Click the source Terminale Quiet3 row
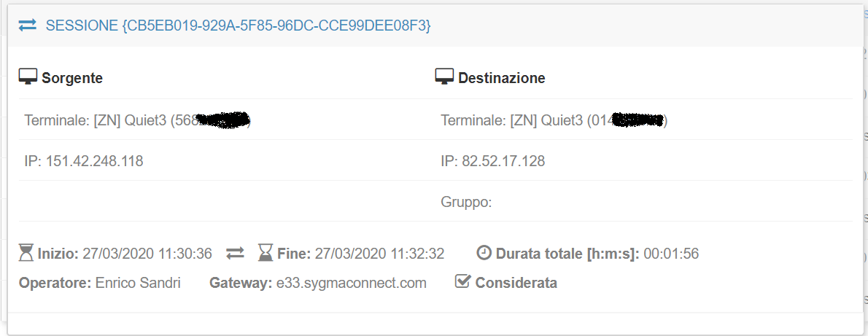This screenshot has height=336, width=868. coord(137,120)
